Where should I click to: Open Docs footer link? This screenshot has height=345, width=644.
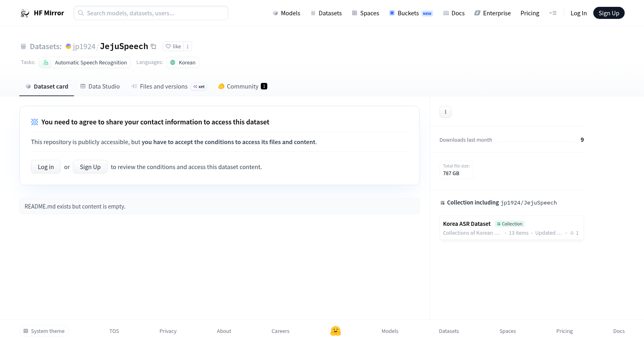coord(619,331)
